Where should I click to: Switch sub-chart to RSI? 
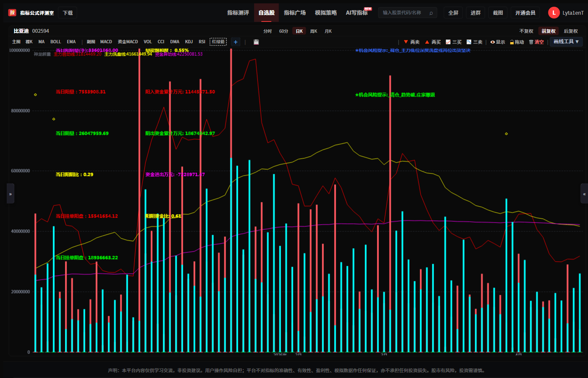pyautogui.click(x=202, y=42)
